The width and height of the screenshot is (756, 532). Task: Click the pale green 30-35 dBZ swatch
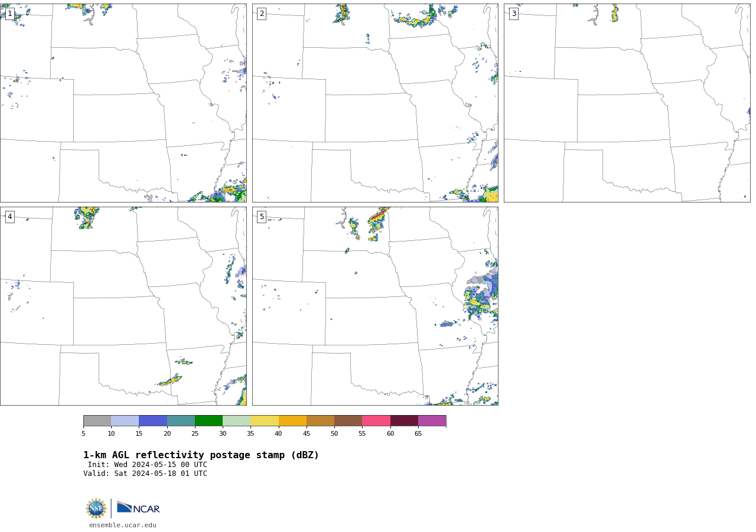point(237,421)
